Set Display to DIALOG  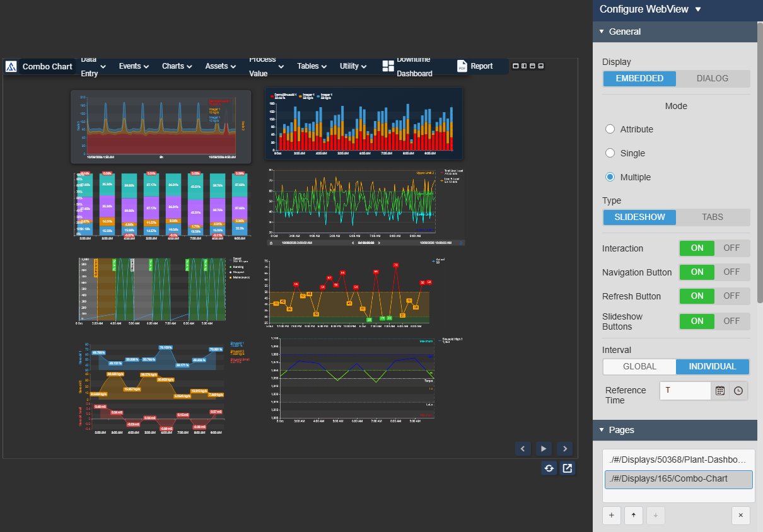713,79
